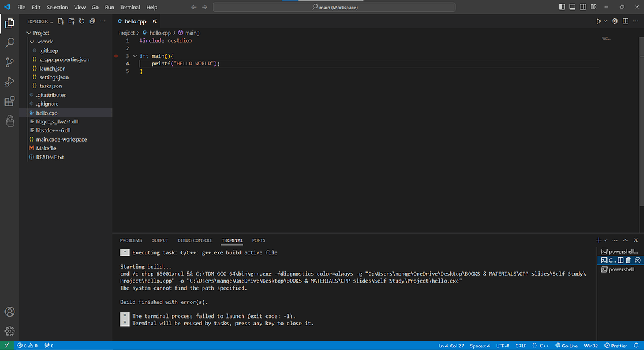Toggle the primary side bar visibility
The image size is (644, 350).
pos(562,7)
